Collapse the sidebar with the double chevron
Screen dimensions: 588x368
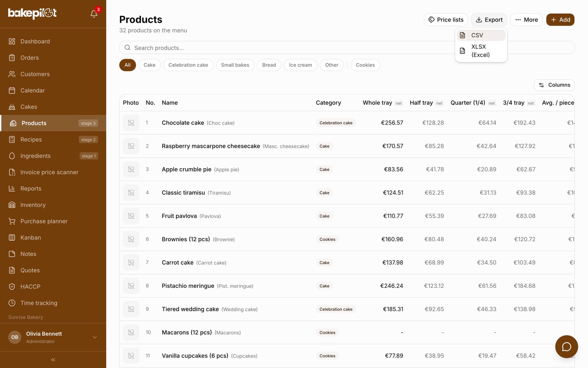coord(53,360)
